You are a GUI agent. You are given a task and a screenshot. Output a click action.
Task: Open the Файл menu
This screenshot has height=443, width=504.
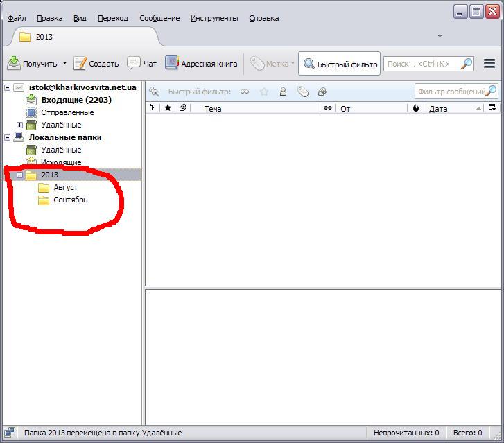[17, 18]
